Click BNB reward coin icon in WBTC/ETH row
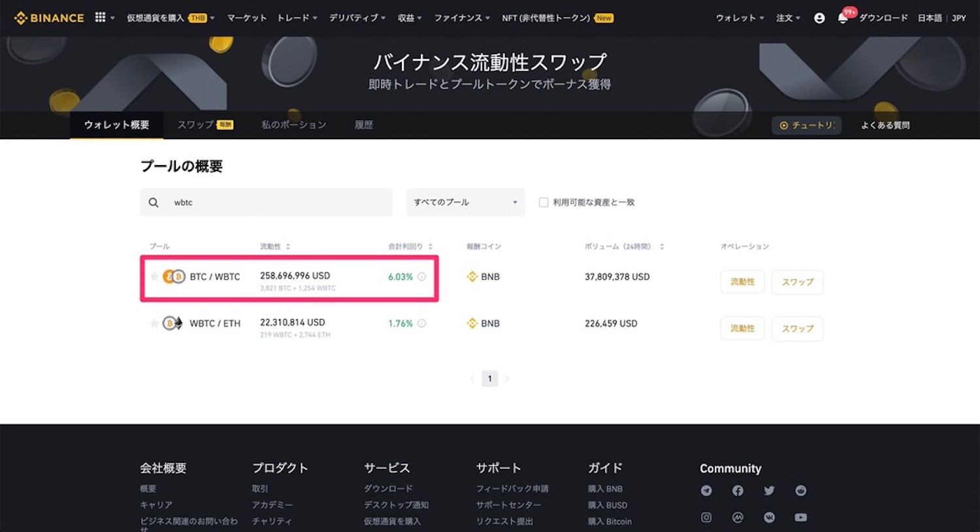This screenshot has width=980, height=532. (x=472, y=323)
